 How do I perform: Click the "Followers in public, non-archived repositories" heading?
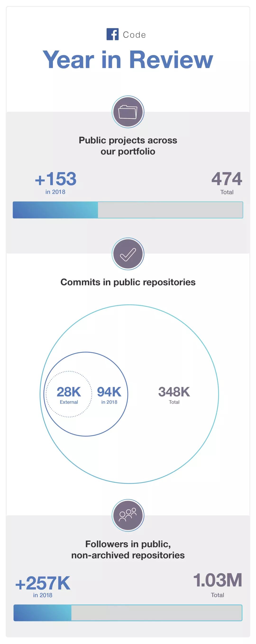click(x=128, y=550)
